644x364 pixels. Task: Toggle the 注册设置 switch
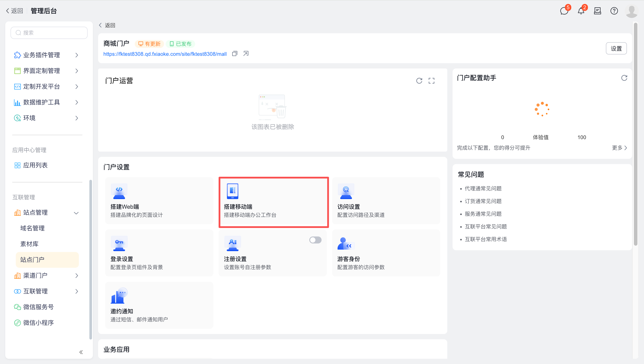pyautogui.click(x=315, y=240)
